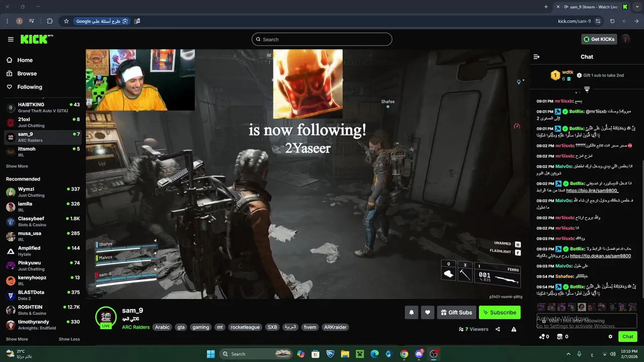
Task: Open recommended channel Wymzi
Action: pyautogui.click(x=43, y=192)
